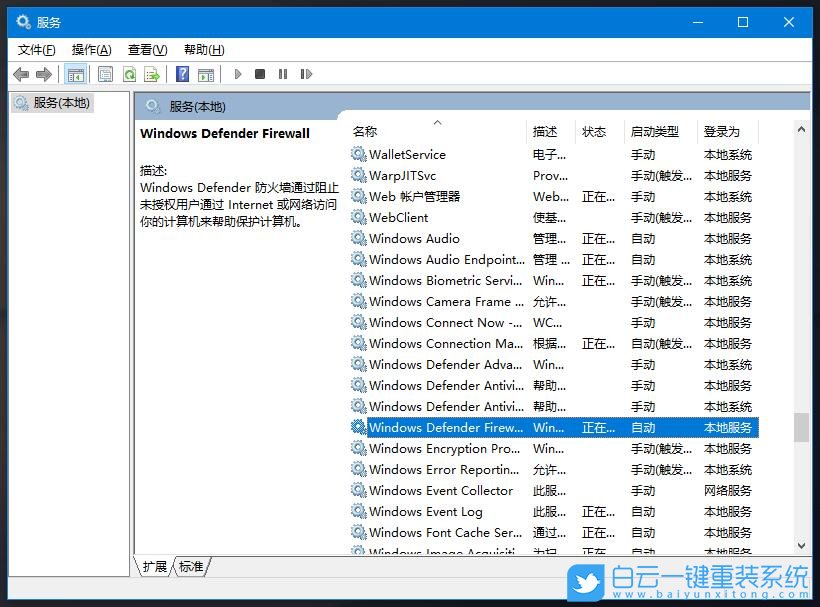The image size is (820, 607).
Task: Click the Export List icon
Action: 152,73
